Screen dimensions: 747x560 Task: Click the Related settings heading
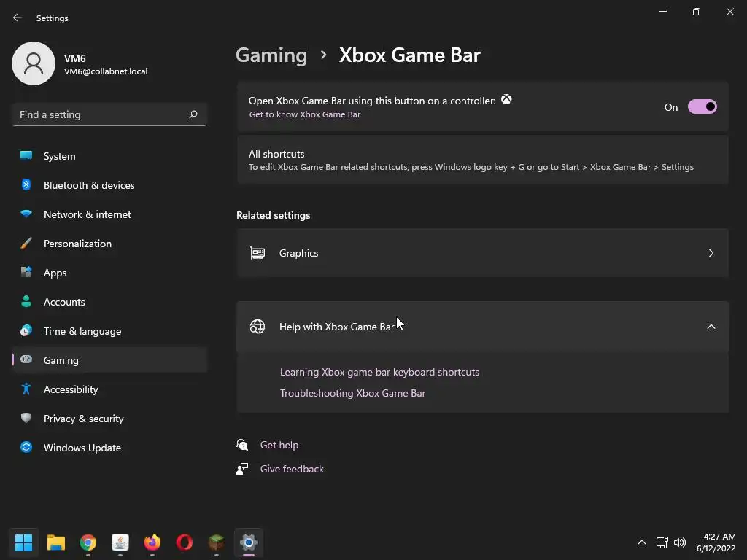click(273, 215)
